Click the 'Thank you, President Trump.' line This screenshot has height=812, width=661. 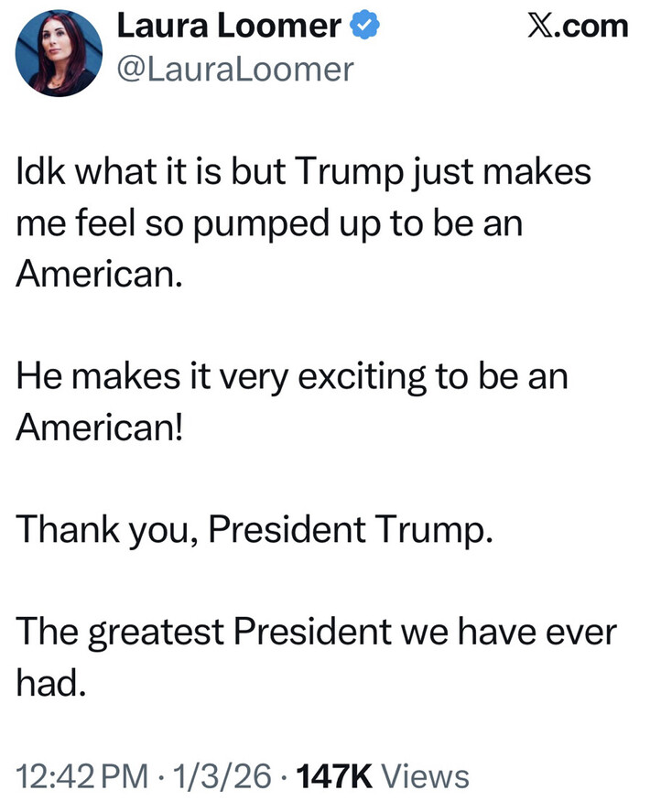(256, 528)
